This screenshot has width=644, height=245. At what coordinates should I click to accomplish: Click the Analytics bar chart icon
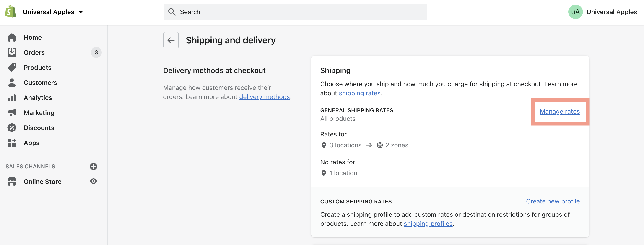point(12,98)
